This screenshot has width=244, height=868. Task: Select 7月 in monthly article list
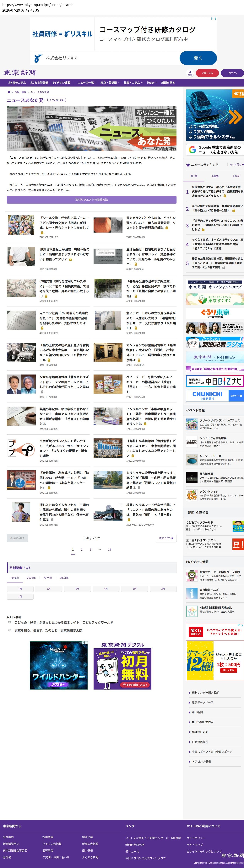(20, 589)
